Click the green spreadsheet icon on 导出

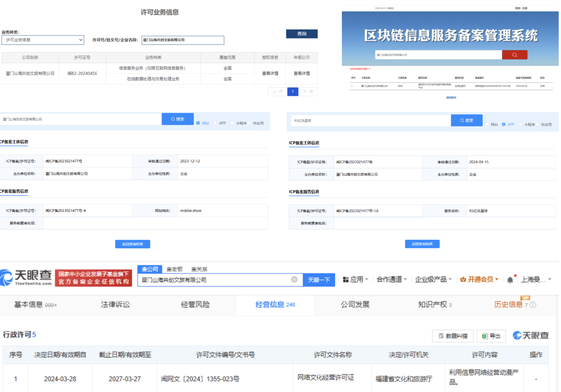point(485,336)
